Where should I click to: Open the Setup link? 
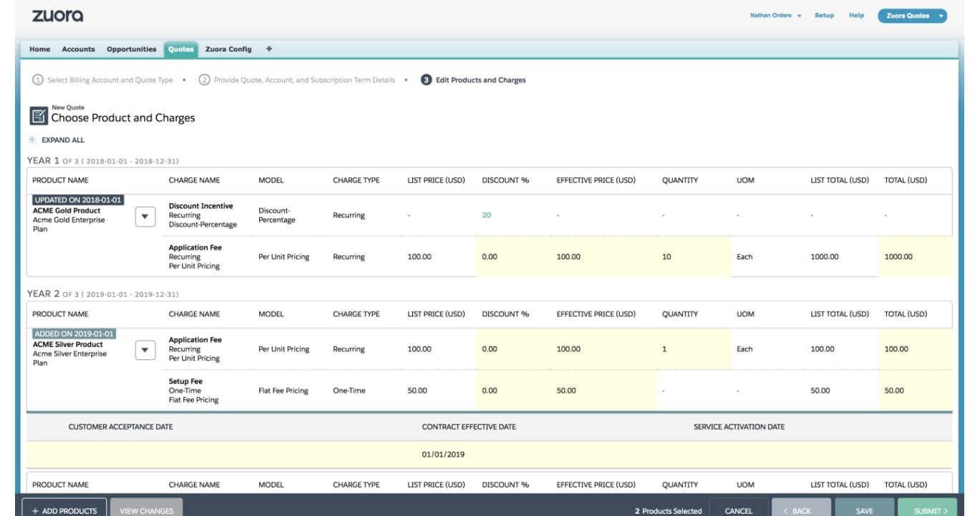824,16
